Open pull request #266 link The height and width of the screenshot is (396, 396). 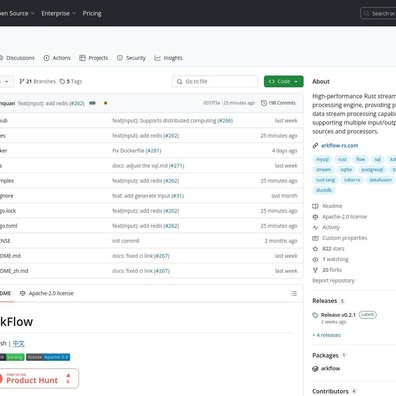[225, 121]
